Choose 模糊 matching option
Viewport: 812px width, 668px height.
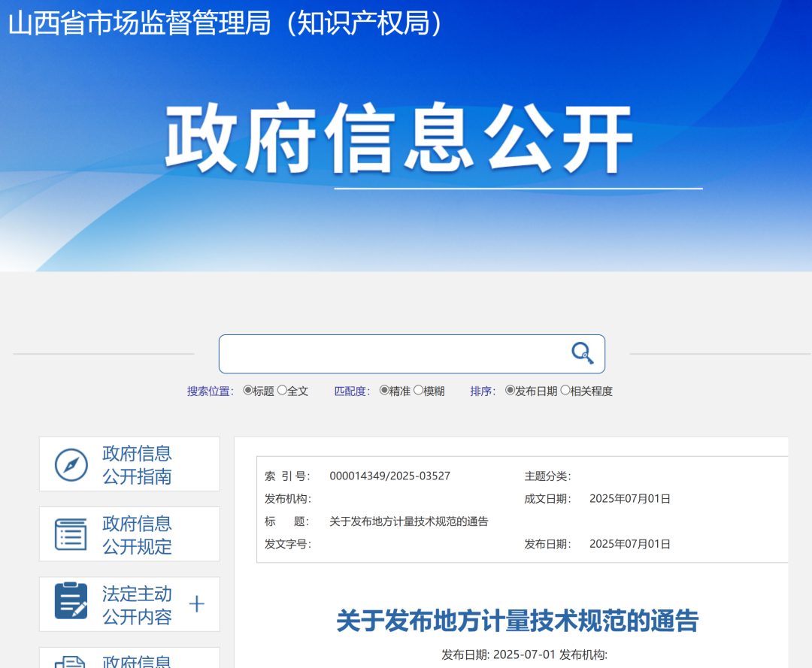pyautogui.click(x=418, y=391)
